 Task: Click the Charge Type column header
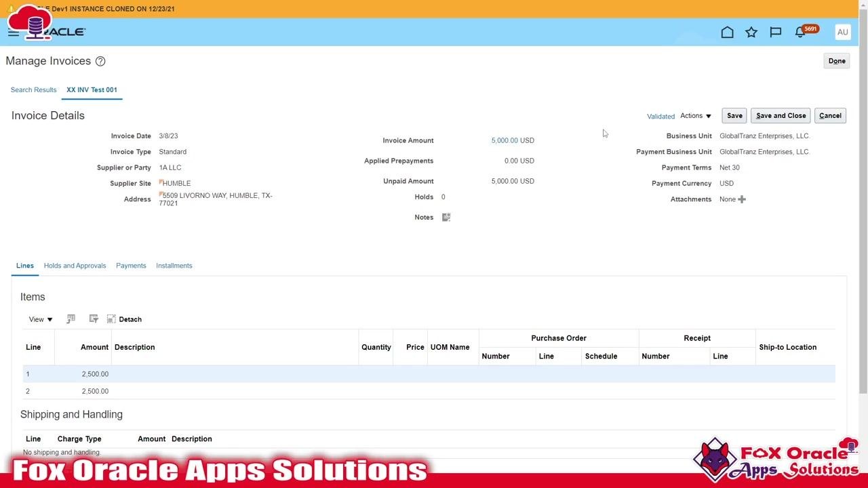[x=79, y=439]
